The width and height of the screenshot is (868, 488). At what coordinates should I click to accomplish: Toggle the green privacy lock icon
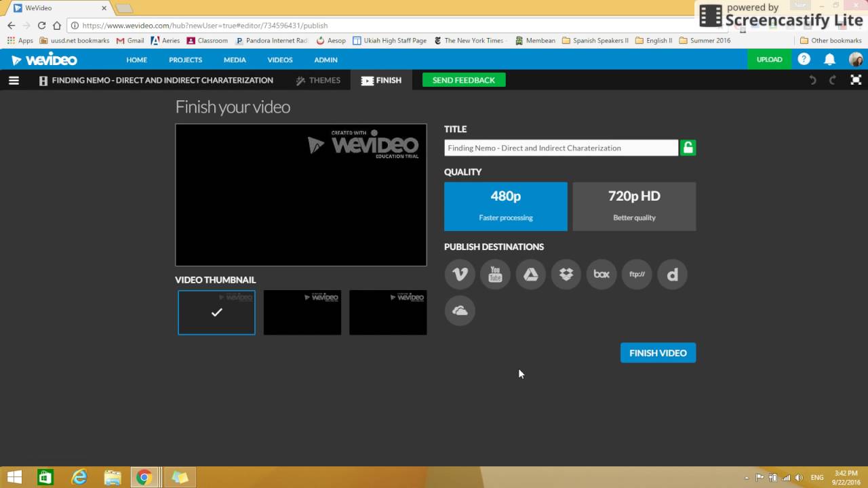point(688,148)
